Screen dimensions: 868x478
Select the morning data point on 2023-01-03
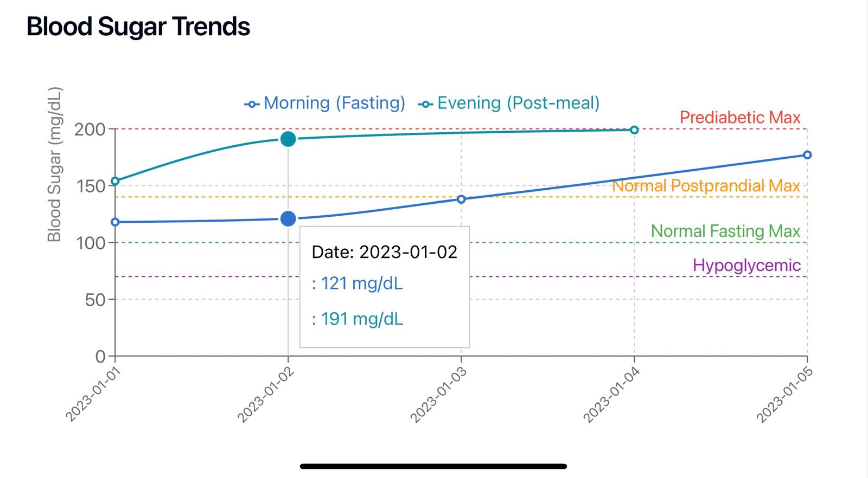[461, 199]
